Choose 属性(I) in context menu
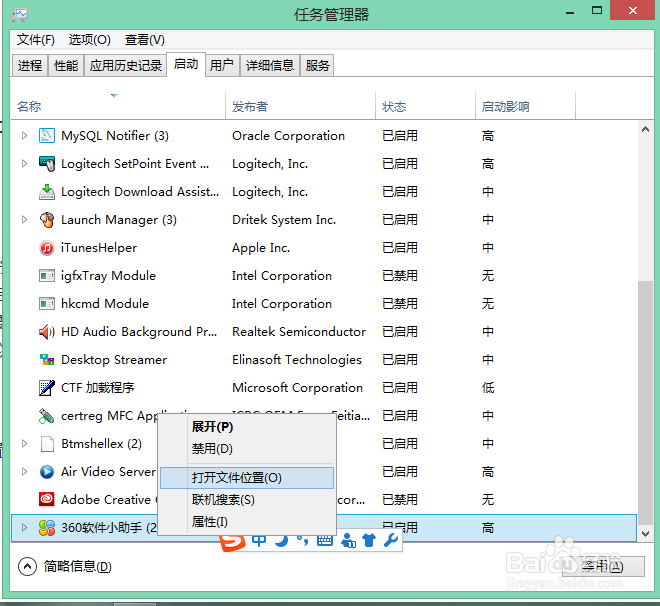660x606 pixels. (247, 522)
